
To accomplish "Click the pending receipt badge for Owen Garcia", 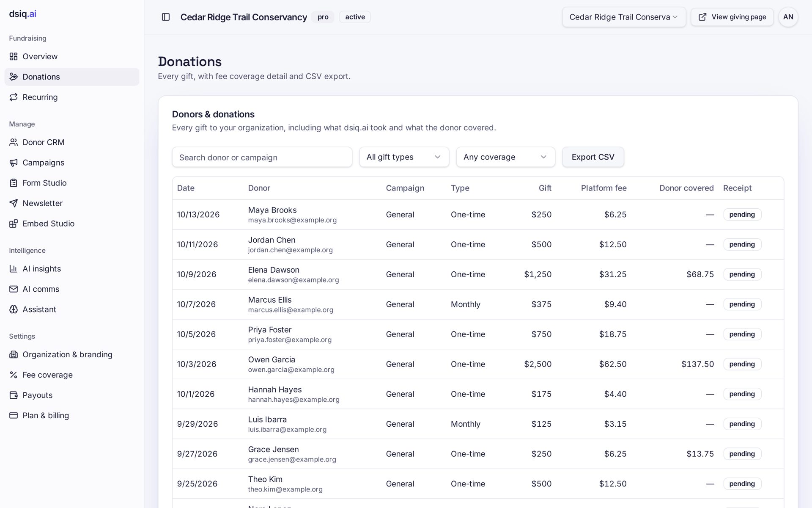I will point(742,364).
